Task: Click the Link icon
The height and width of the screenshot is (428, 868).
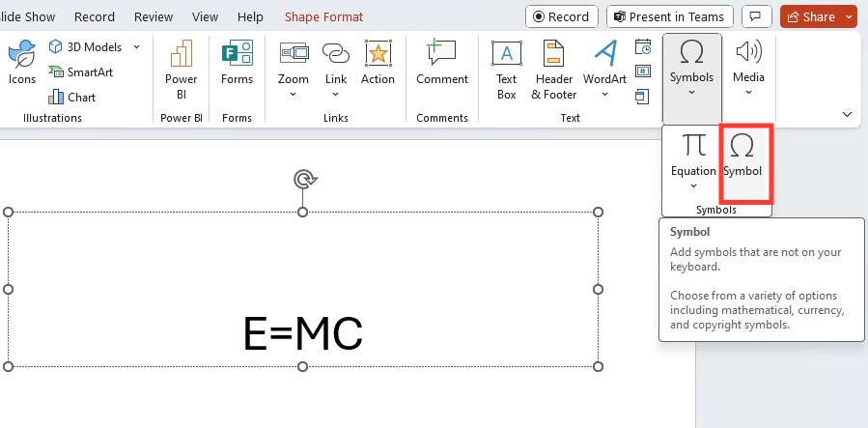Action: [335, 54]
